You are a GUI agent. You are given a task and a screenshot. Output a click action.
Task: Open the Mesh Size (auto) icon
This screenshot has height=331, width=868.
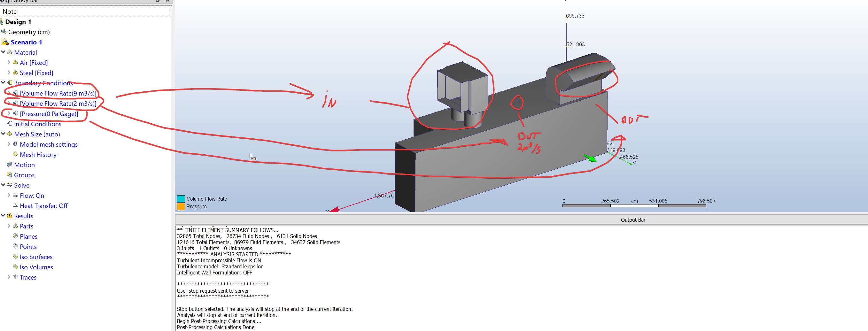[x=10, y=134]
